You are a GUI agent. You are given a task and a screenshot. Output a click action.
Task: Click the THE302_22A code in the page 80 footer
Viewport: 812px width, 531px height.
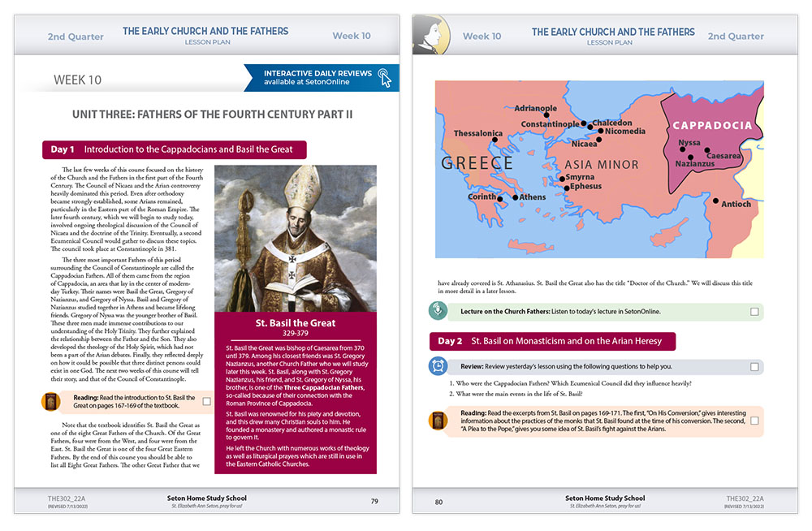[745, 499]
